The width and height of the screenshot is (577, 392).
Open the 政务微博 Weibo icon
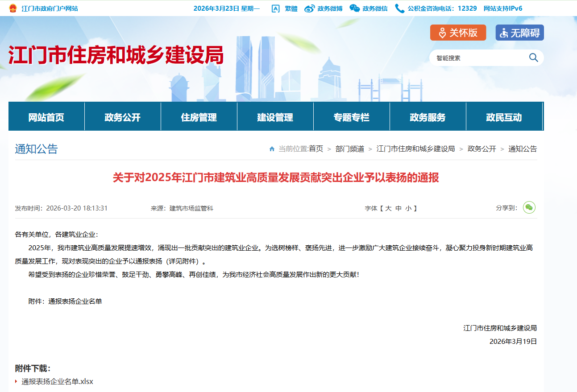coord(310,8)
